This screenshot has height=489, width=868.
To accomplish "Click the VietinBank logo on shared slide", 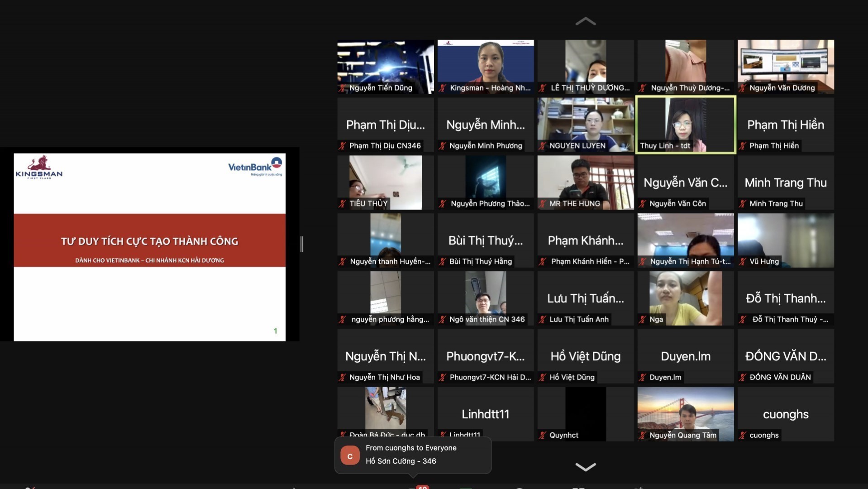I will [255, 167].
